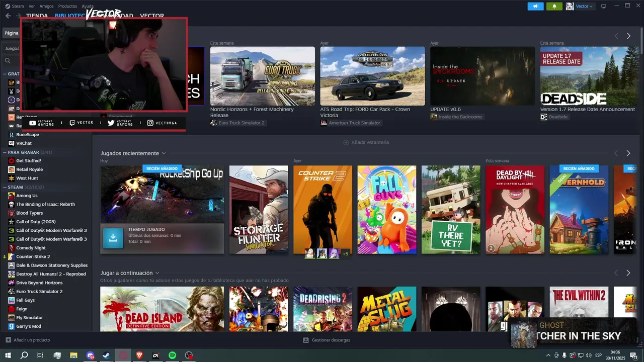Switch to the TIENDA tab
Viewport: 644px width, 362px height.
37,16
